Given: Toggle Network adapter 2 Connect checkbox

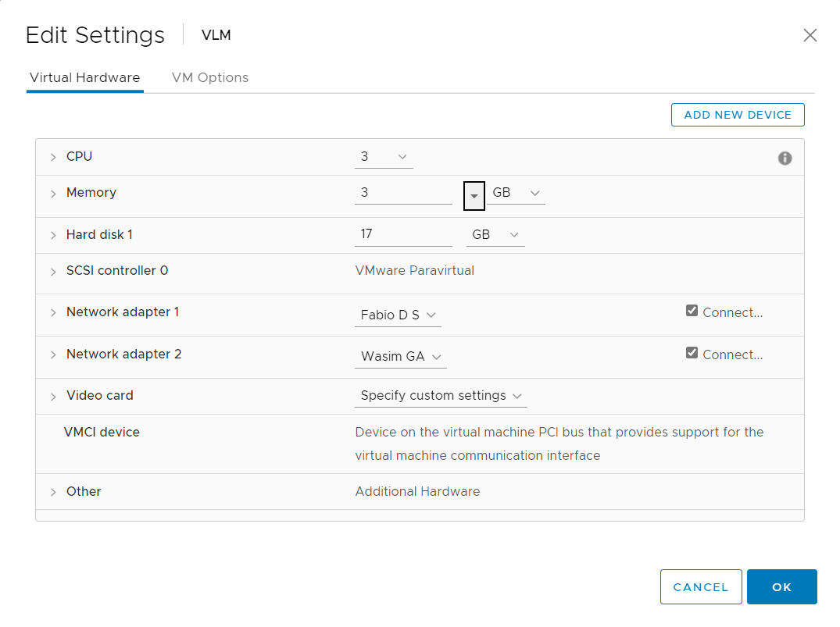Looking at the screenshot, I should tap(692, 353).
